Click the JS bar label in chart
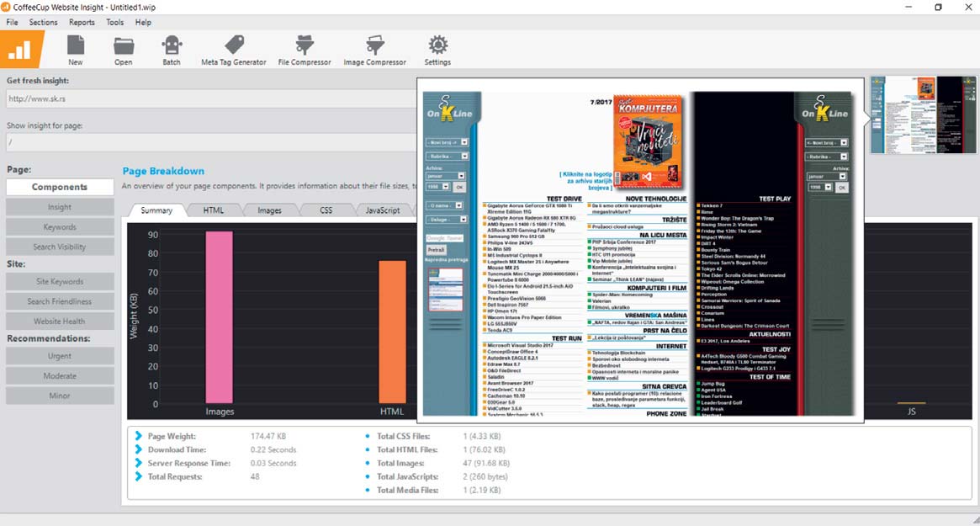The width and height of the screenshot is (980, 526). click(911, 412)
